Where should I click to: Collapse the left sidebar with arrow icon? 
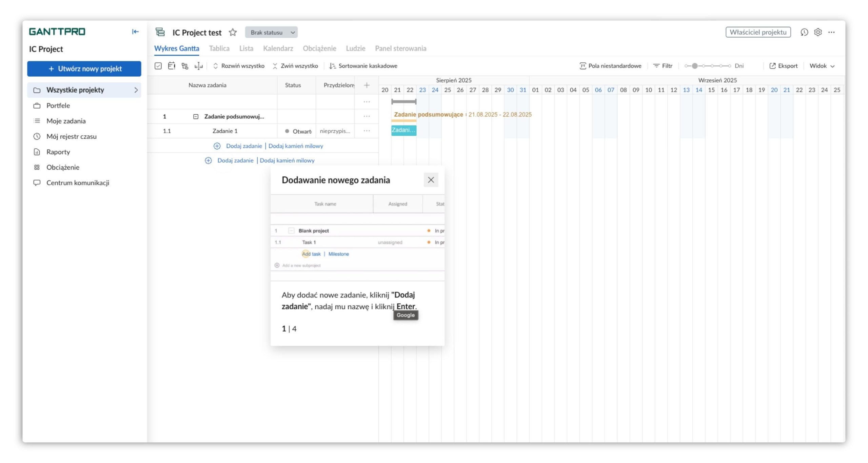(x=135, y=32)
